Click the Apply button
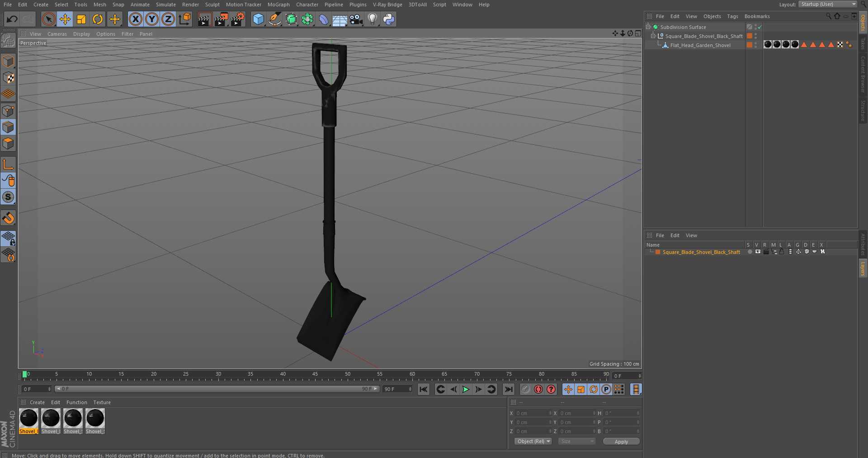 621,441
